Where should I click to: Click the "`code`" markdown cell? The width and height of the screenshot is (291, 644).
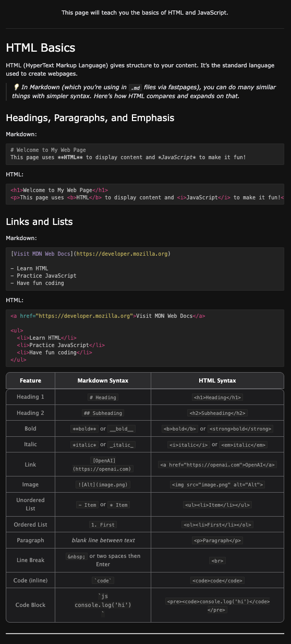(x=103, y=580)
